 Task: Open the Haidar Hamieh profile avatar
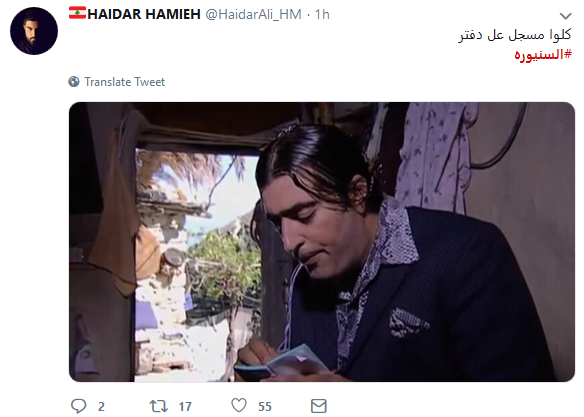click(34, 31)
